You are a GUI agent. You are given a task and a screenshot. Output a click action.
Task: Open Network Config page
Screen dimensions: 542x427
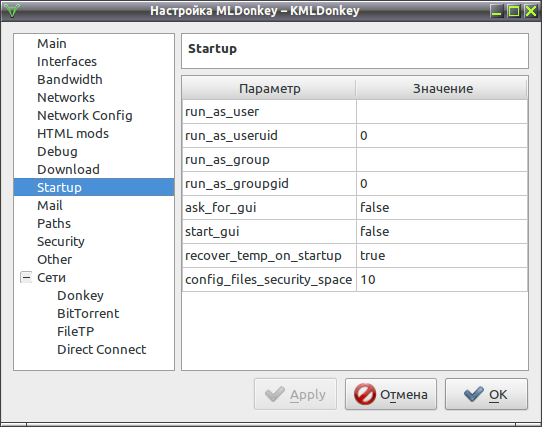coord(85,115)
